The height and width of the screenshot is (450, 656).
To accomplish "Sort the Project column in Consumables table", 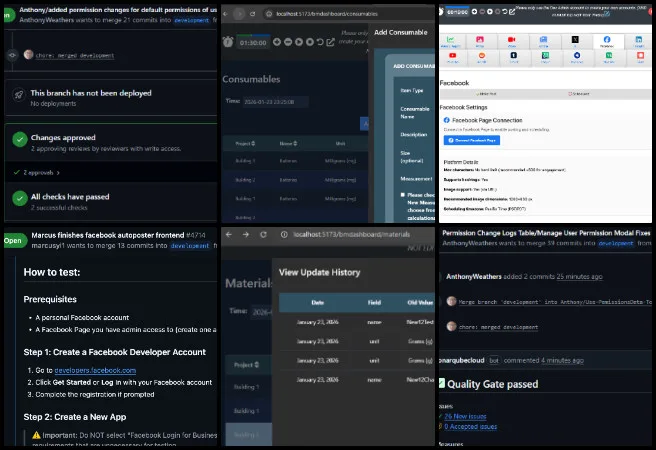I will pos(247,143).
